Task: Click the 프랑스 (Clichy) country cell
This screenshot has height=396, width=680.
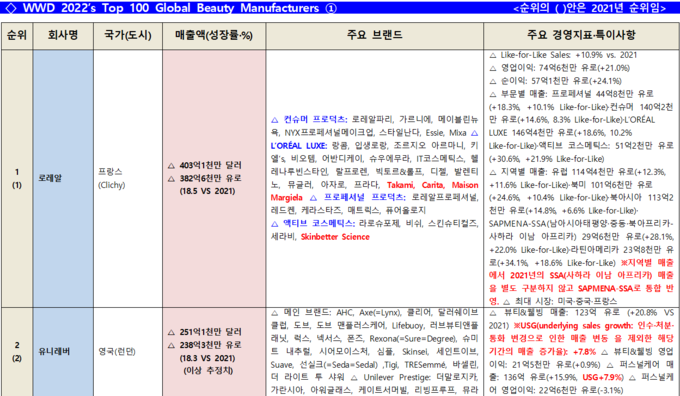Action: (128, 178)
